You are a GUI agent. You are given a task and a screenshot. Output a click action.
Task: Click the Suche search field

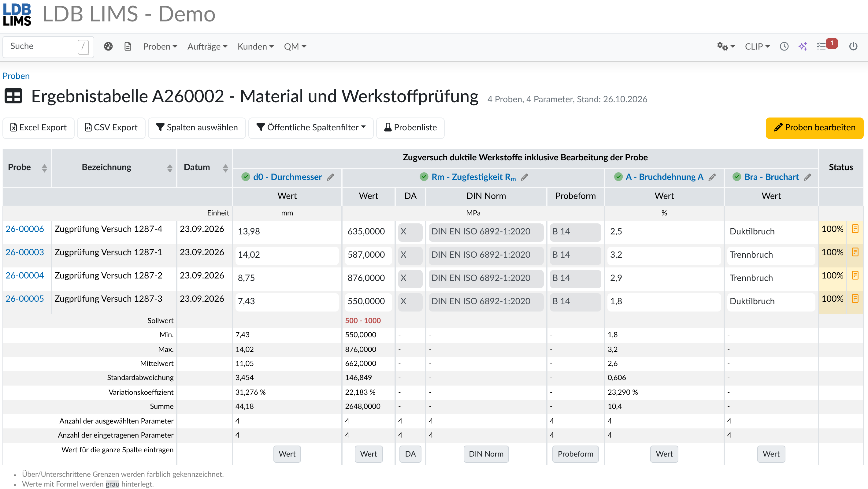pos(48,47)
